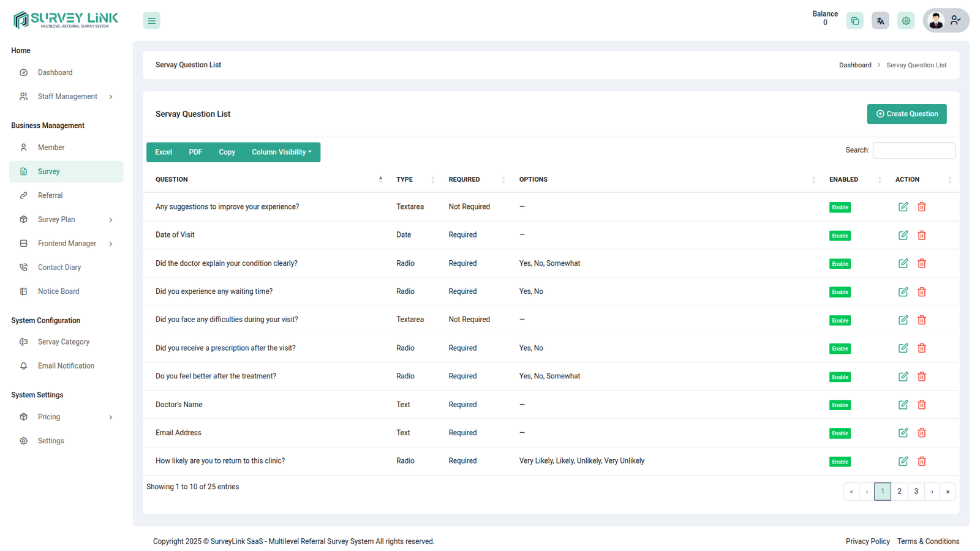Go to Referral in the sidebar
Viewport: 980px width, 551px height.
tap(50, 196)
